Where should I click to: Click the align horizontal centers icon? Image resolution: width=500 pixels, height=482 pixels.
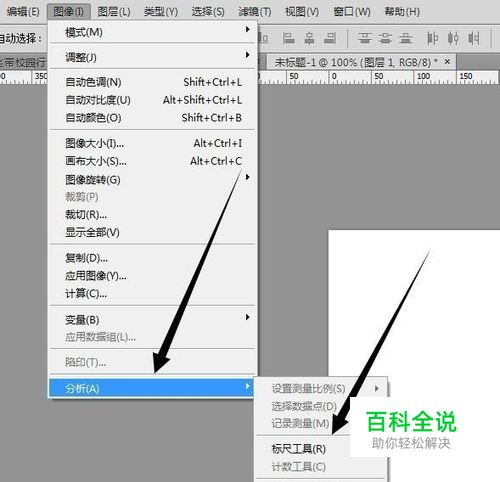point(309,38)
